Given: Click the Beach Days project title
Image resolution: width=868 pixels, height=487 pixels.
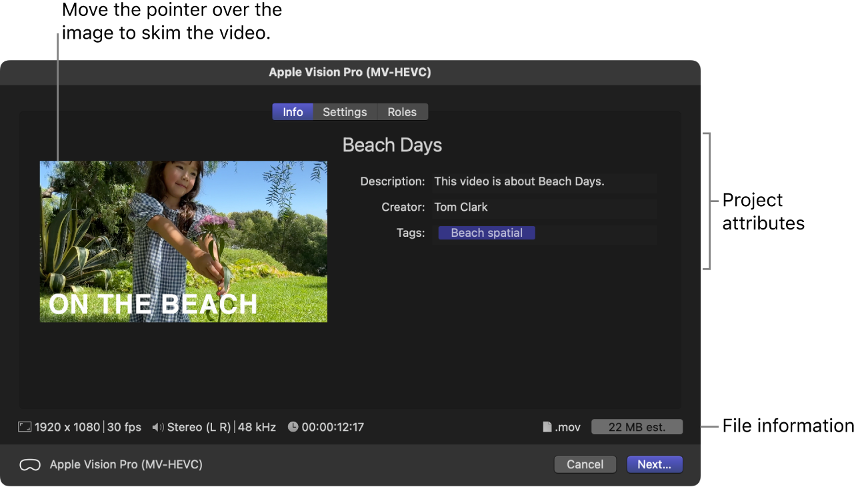Looking at the screenshot, I should [x=392, y=145].
